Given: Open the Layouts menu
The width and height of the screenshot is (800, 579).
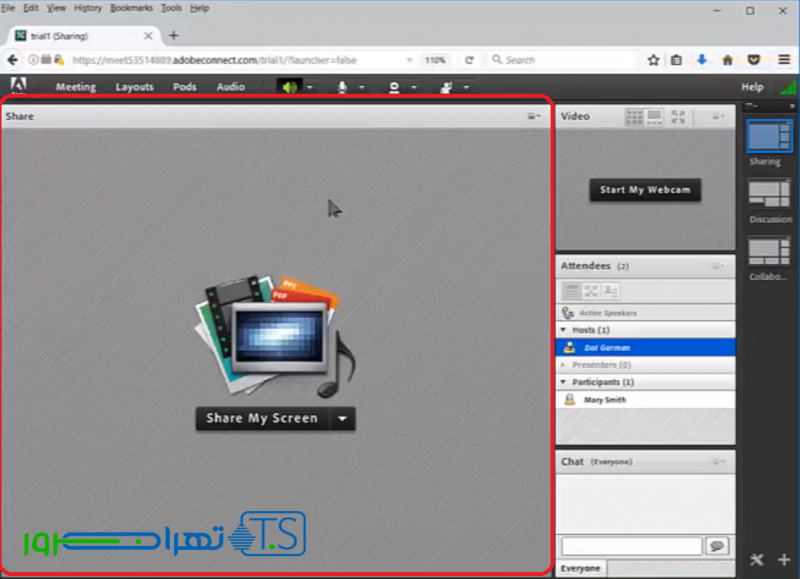Looking at the screenshot, I should tap(134, 87).
